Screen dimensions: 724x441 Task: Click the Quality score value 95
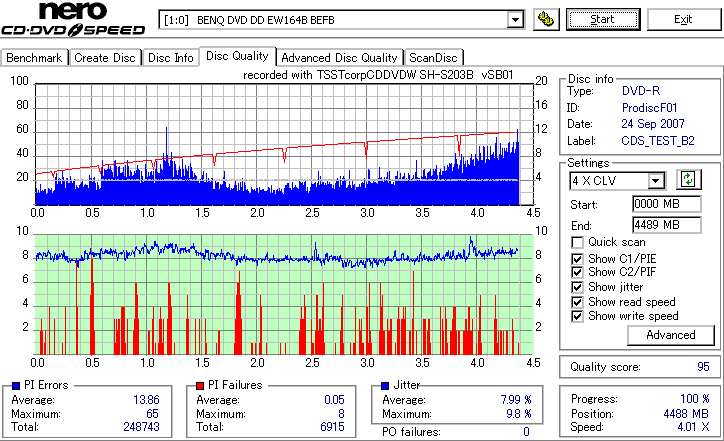[x=703, y=367]
